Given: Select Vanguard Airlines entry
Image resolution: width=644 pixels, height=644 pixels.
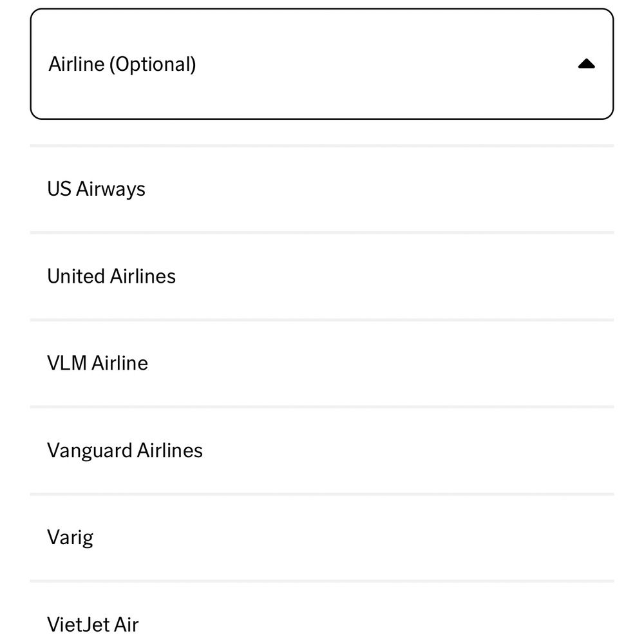Looking at the screenshot, I should (x=125, y=450).
